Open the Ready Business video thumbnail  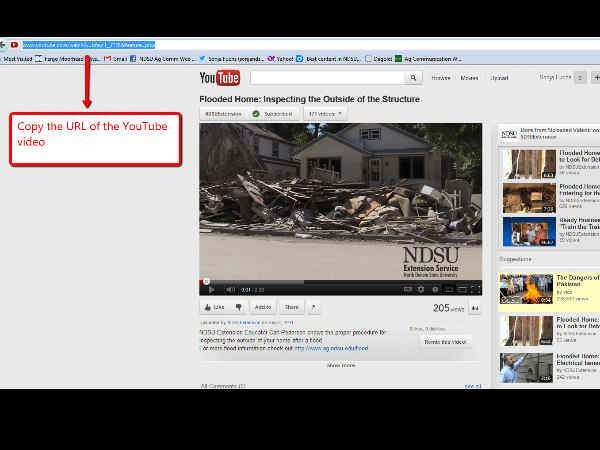529,232
